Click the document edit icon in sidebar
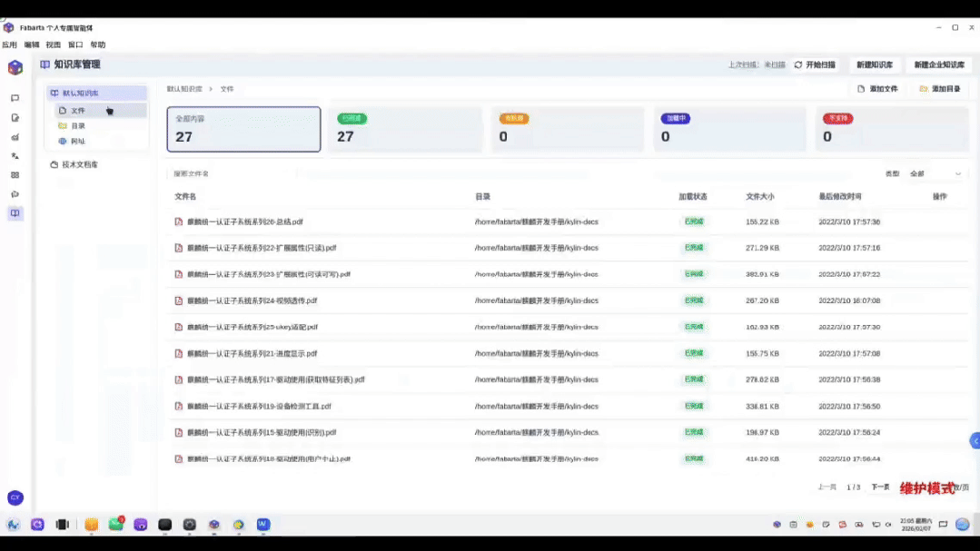Viewport: 980px width, 551px height. click(15, 118)
